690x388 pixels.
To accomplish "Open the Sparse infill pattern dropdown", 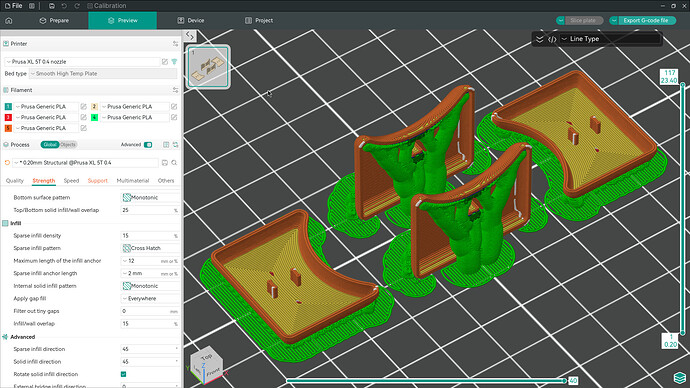I will tap(150, 248).
